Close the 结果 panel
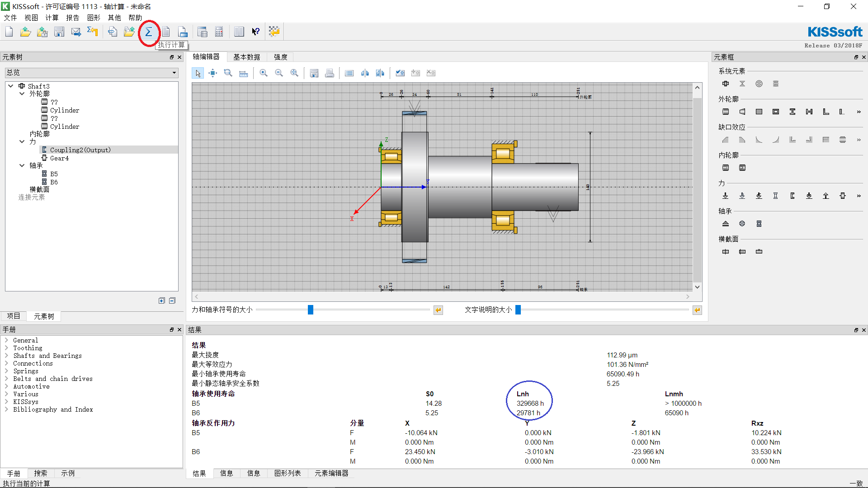 click(864, 330)
